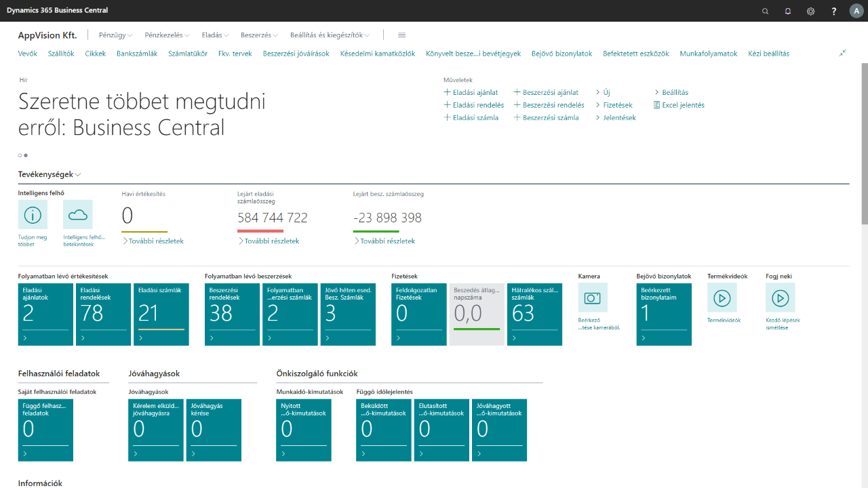
Task: Open Kérelem elküldve jóváhagyásra tile
Action: tap(156, 430)
